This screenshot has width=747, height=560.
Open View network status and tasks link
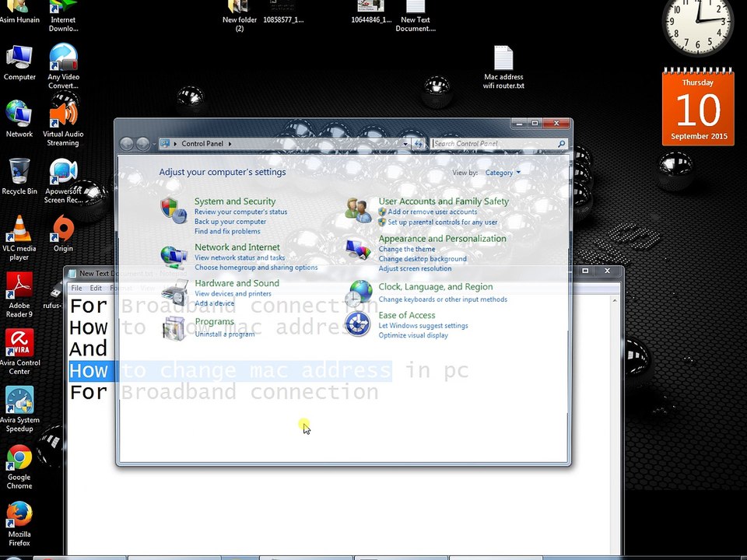click(240, 257)
